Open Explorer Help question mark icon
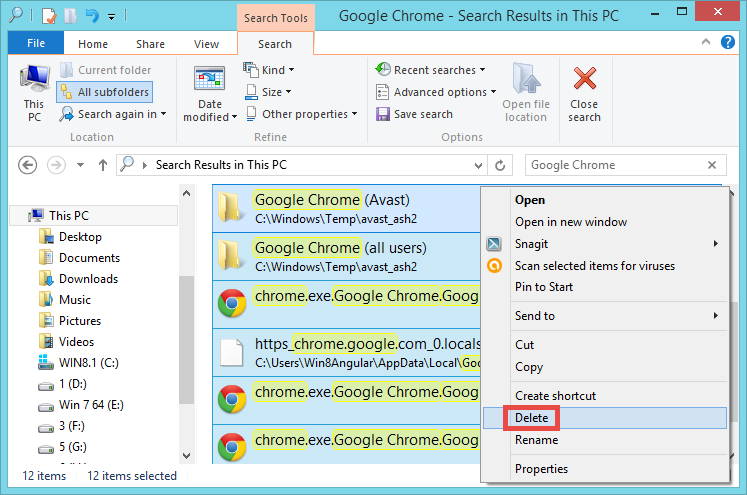747x495 pixels. point(727,42)
